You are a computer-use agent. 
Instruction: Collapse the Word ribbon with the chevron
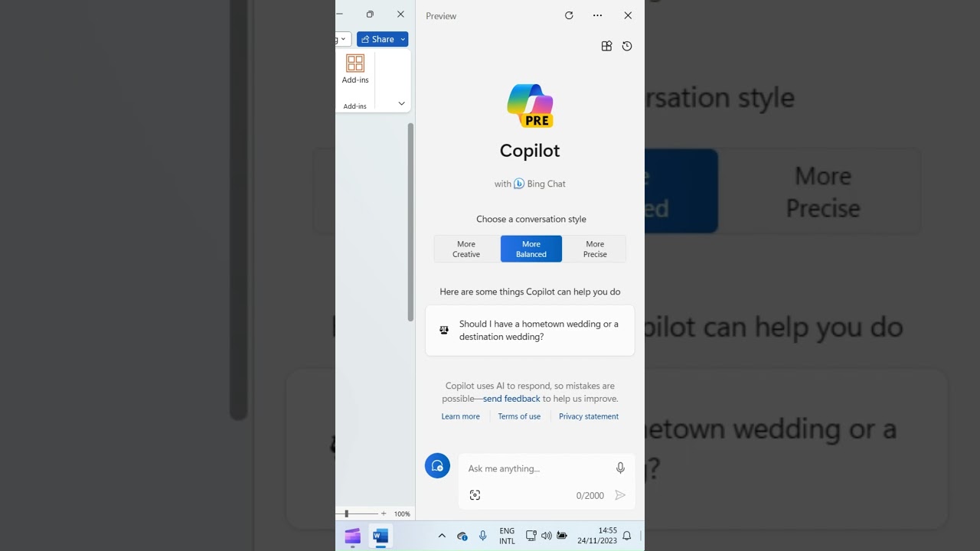tap(401, 103)
